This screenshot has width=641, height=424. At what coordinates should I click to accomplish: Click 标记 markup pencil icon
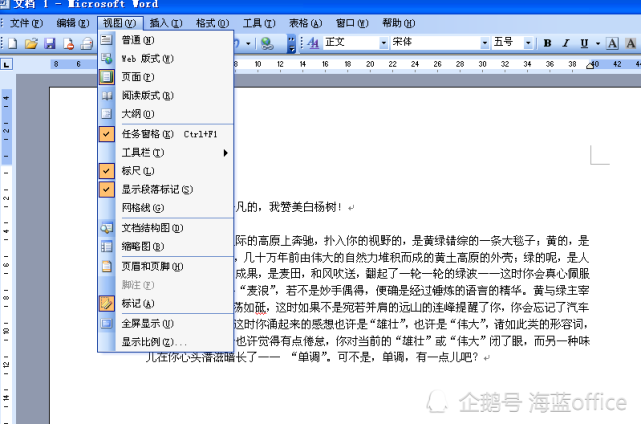point(106,303)
